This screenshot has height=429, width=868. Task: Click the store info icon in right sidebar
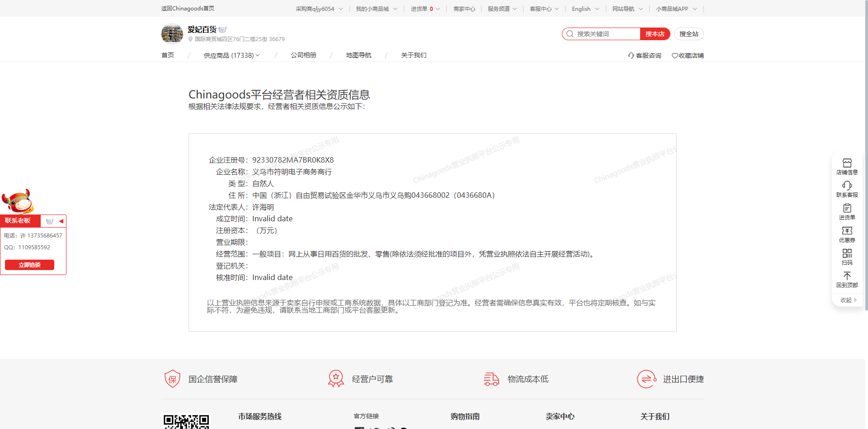[847, 163]
